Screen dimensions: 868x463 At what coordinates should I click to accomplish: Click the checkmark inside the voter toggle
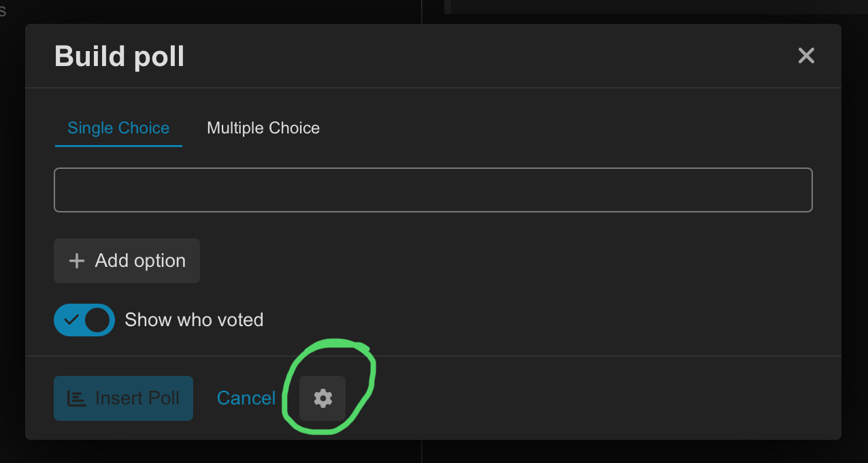pyautogui.click(x=71, y=320)
